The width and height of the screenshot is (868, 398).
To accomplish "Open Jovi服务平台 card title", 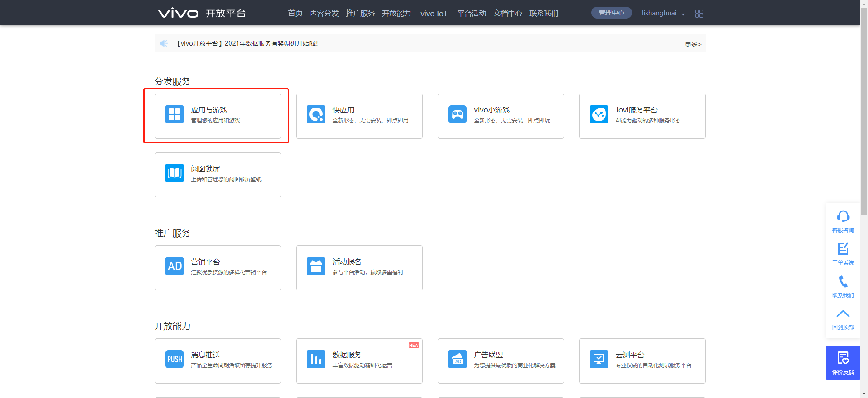I will pyautogui.click(x=637, y=110).
